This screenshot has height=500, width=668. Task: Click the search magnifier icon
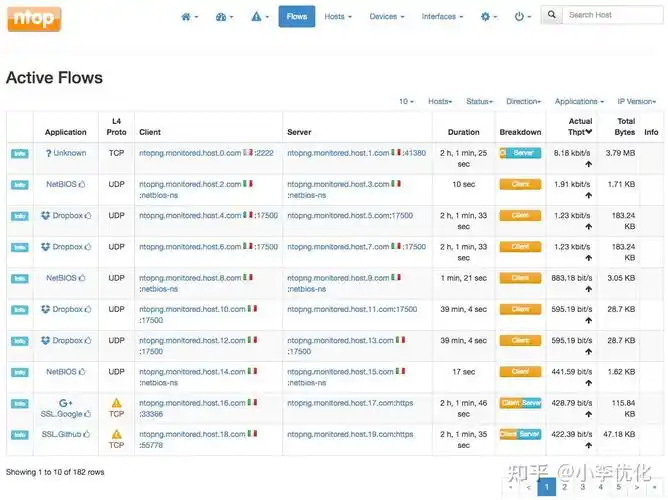(553, 16)
